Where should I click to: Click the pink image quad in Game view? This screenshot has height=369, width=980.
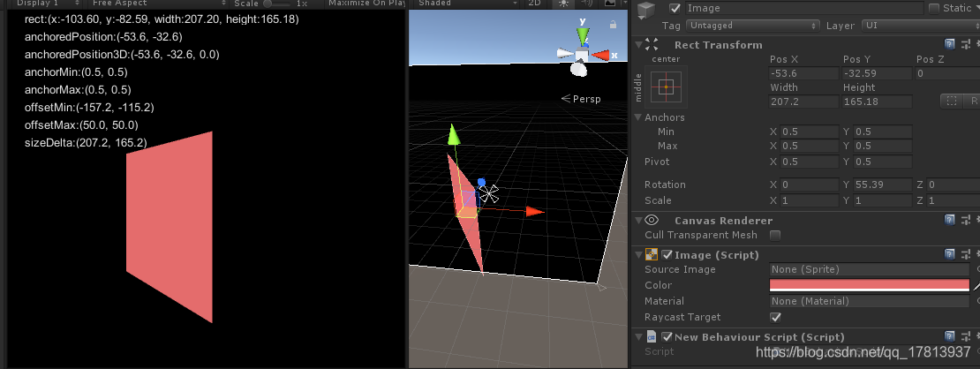click(x=170, y=227)
